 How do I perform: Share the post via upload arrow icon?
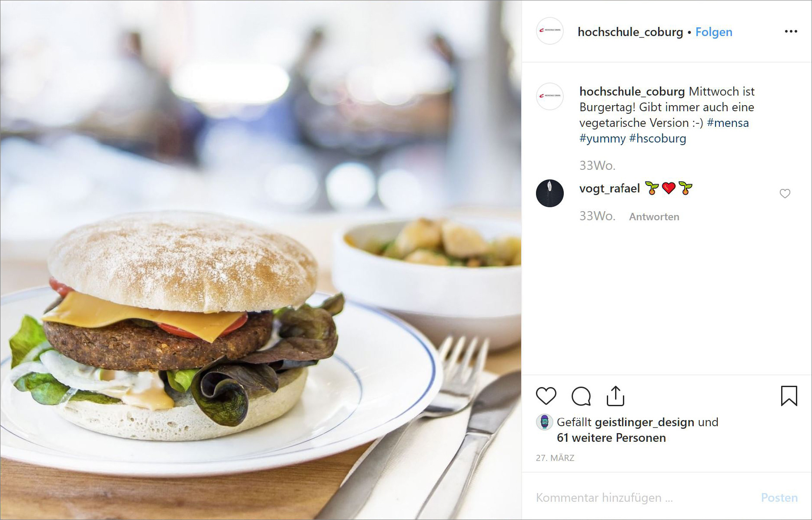coord(616,396)
